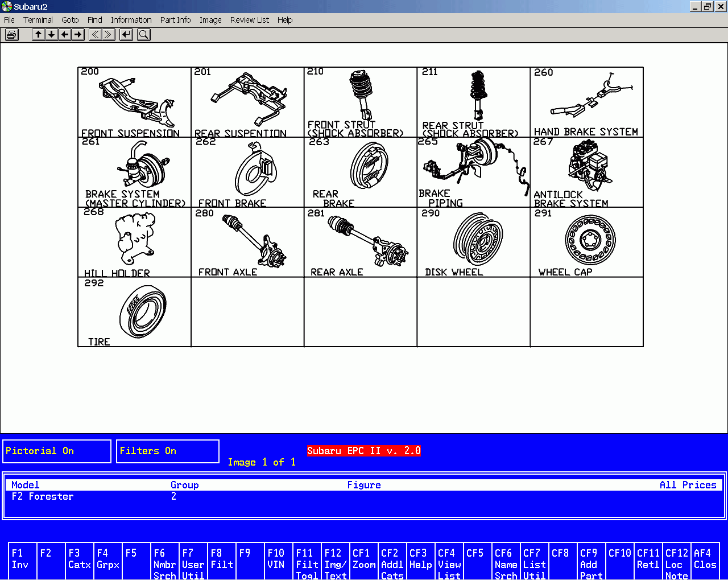
Task: Click the All Prices header label
Action: (688, 485)
